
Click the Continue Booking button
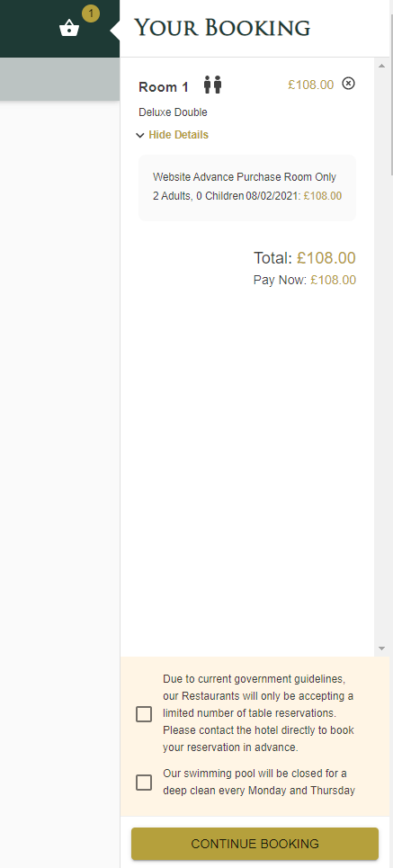pyautogui.click(x=255, y=844)
